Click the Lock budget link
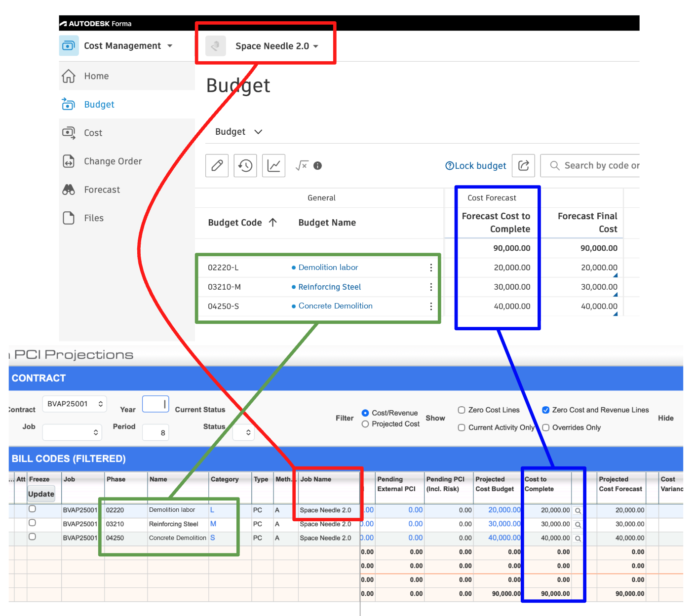The width and height of the screenshot is (695, 616). [x=476, y=166]
